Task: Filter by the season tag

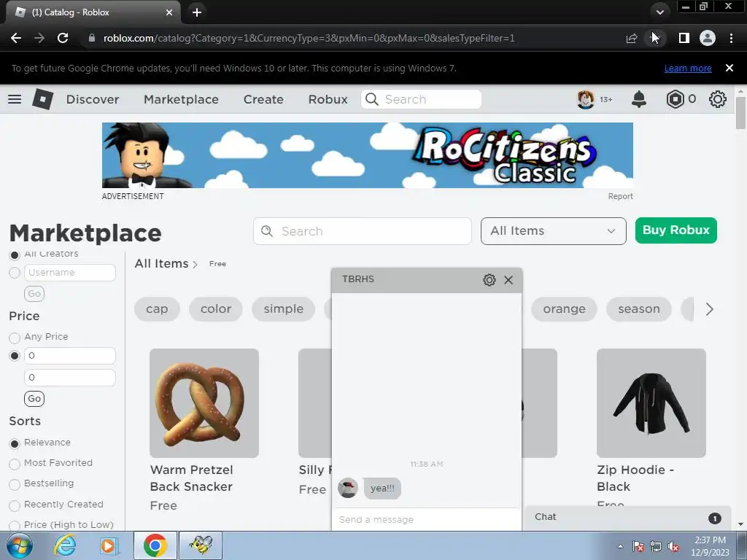Action: 639,309
